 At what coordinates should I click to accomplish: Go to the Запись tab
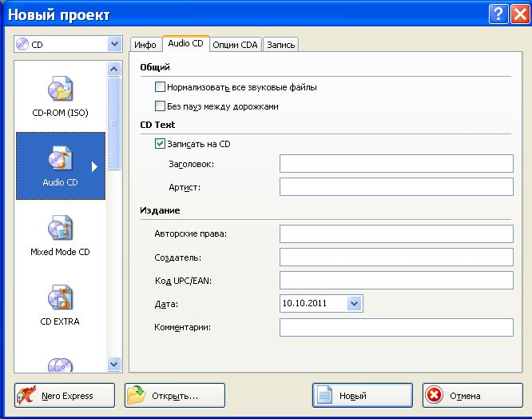280,45
